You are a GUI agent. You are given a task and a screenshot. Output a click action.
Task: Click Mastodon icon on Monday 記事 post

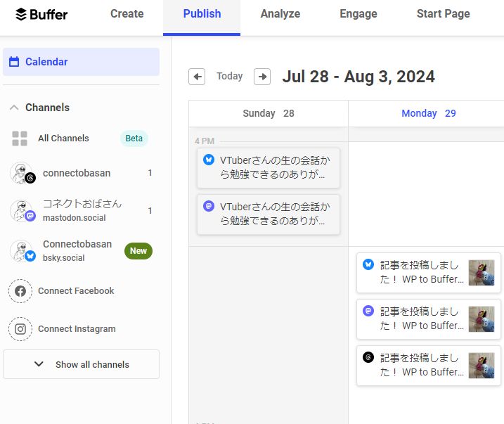(368, 311)
